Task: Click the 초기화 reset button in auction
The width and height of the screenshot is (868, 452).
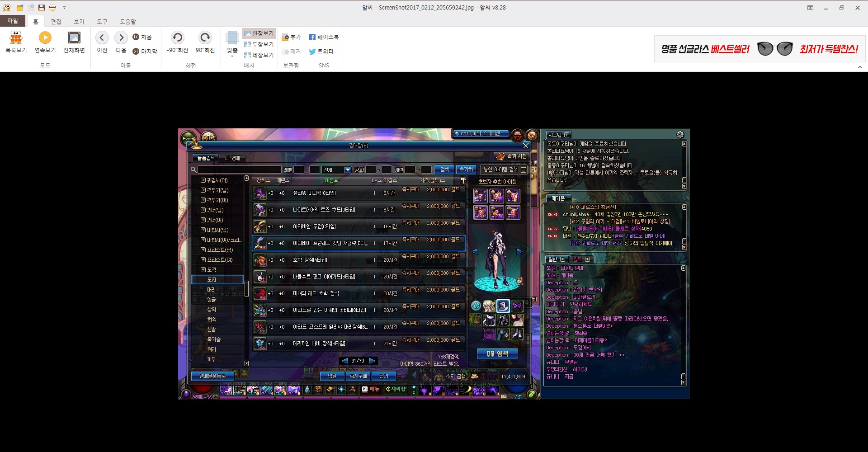Action: 466,169
